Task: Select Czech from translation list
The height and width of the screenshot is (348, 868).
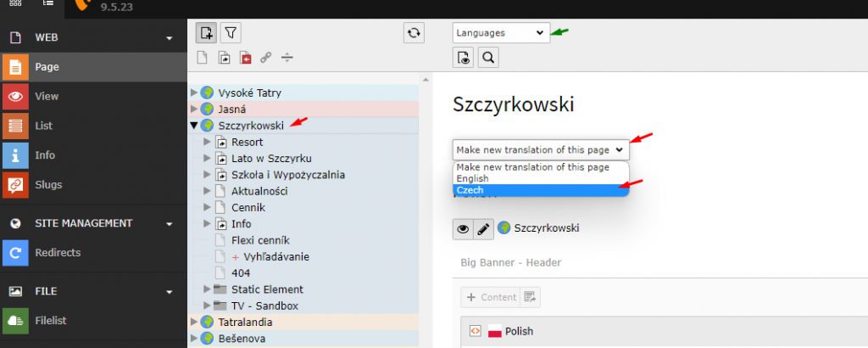Action: coord(470,191)
